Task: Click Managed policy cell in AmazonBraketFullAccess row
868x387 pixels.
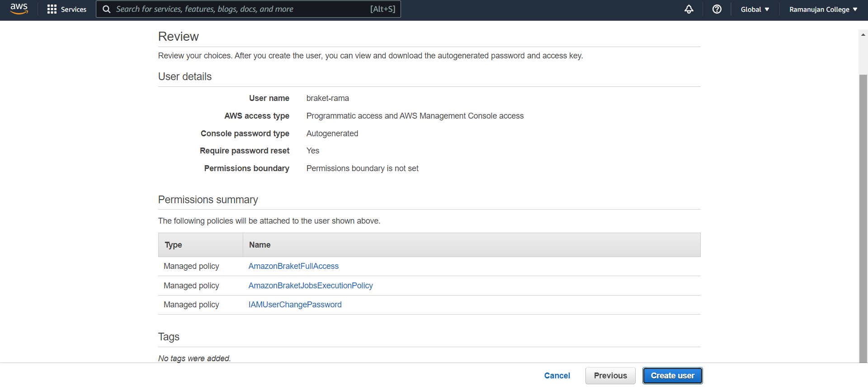Action: click(191, 266)
